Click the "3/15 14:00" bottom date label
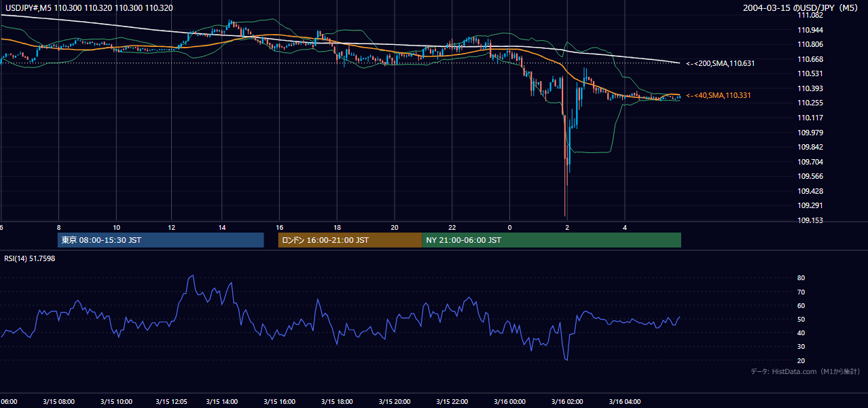The width and height of the screenshot is (868, 408). 223,402
